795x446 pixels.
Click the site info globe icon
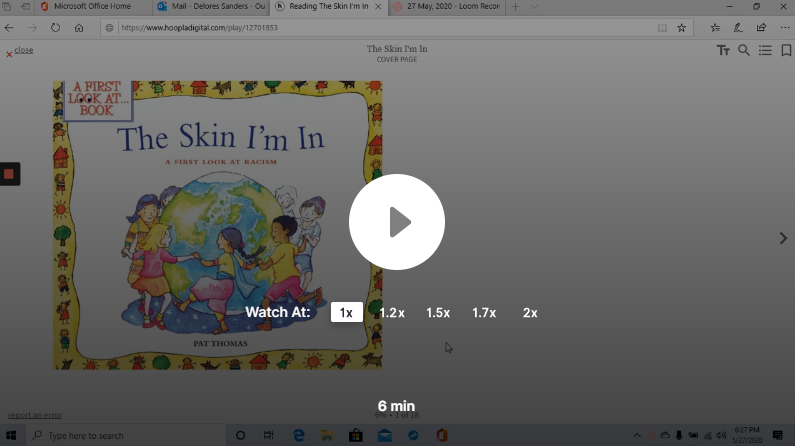(x=109, y=28)
